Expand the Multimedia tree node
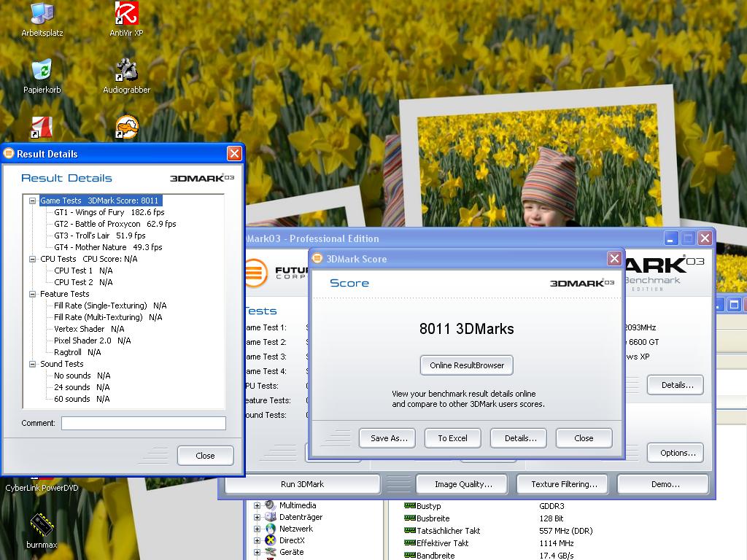Viewport: 747px width, 560px height. 258,505
